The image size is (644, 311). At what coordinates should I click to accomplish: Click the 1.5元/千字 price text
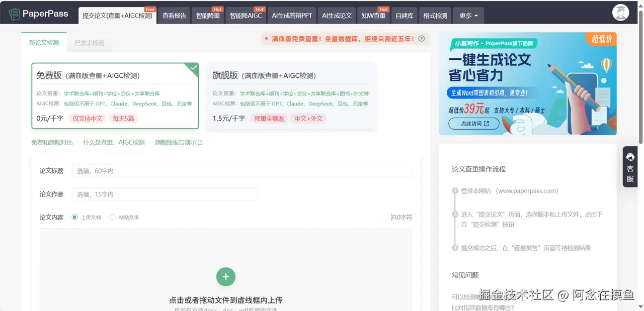[229, 119]
